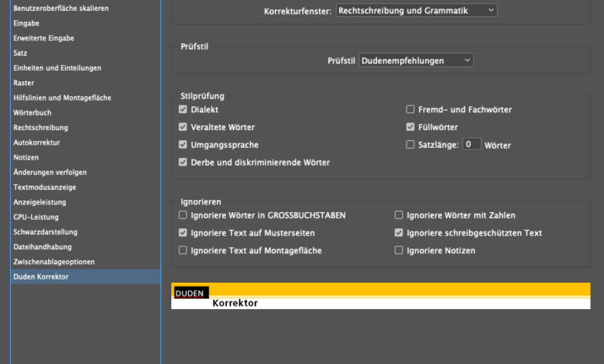Select Änderungen verfolgen in the sidebar
The height and width of the screenshot is (364, 604).
50,172
